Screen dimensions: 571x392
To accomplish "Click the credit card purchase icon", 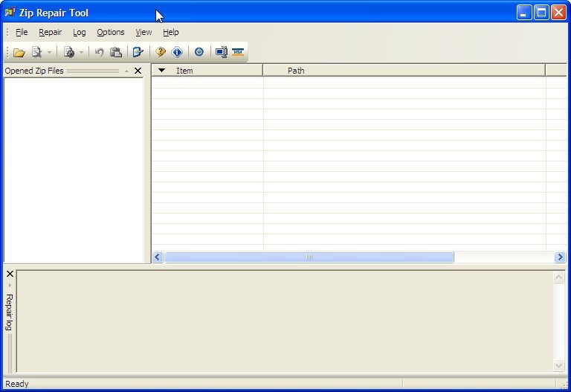I will click(238, 52).
